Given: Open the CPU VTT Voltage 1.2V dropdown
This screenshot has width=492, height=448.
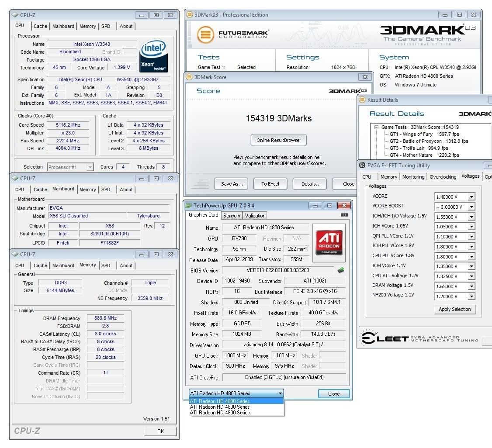Looking at the screenshot, I should click(x=471, y=276).
